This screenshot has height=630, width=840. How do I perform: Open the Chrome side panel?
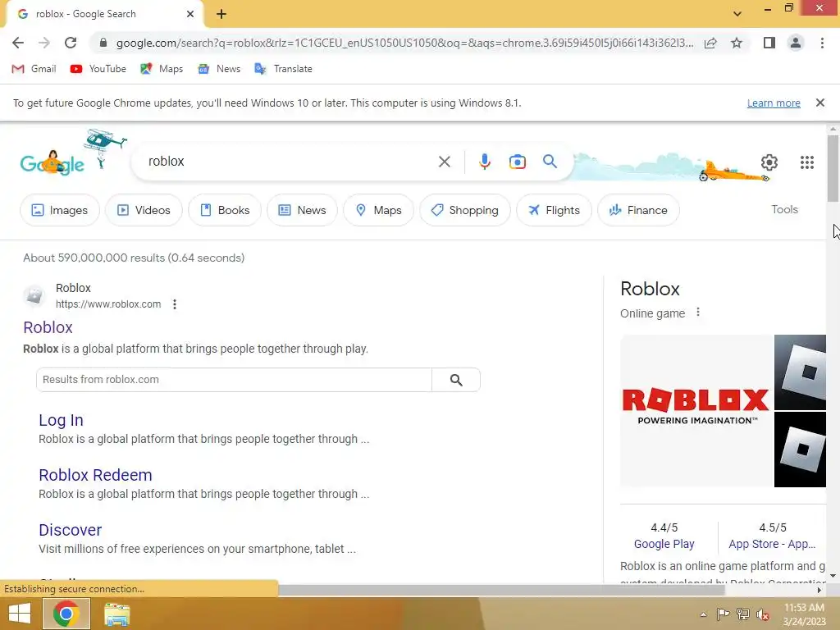pos(769,43)
